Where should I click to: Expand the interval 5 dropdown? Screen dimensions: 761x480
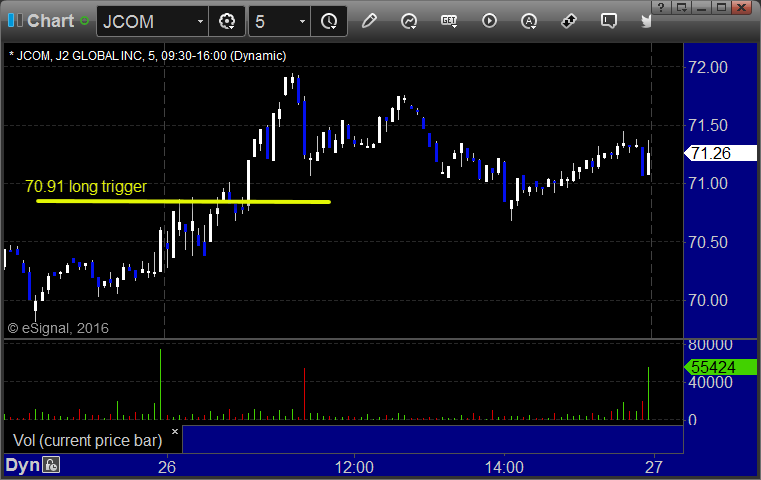click(x=302, y=22)
